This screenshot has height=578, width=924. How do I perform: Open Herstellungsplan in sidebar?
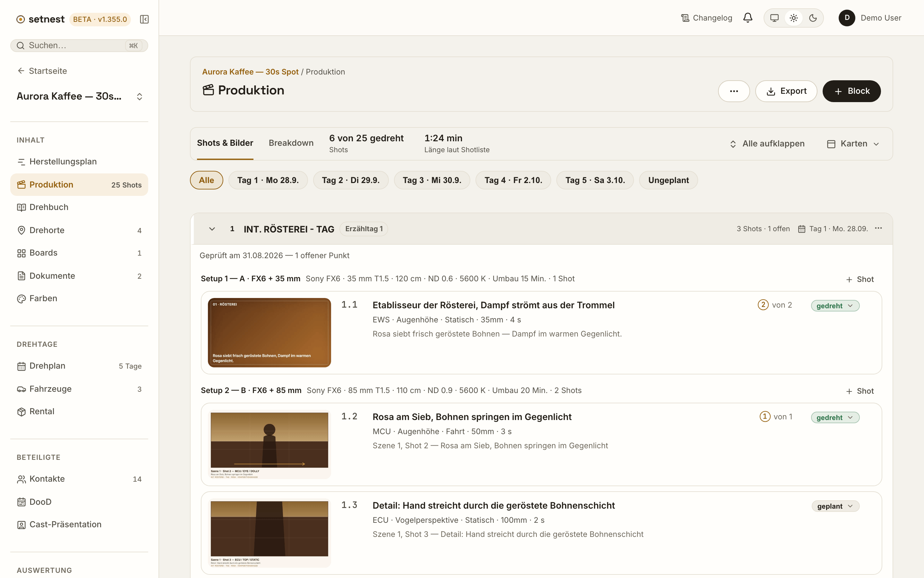click(x=79, y=162)
